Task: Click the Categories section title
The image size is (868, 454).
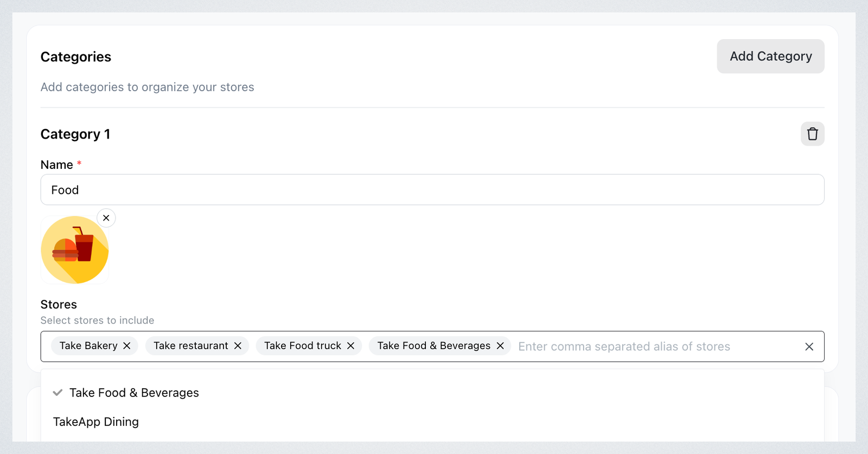Action: (x=76, y=57)
